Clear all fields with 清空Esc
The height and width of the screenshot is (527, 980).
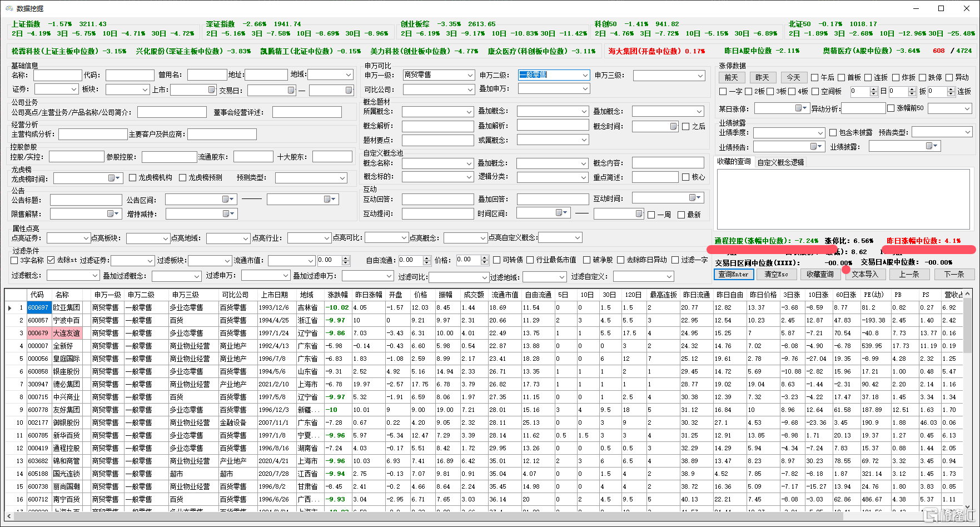coord(777,274)
